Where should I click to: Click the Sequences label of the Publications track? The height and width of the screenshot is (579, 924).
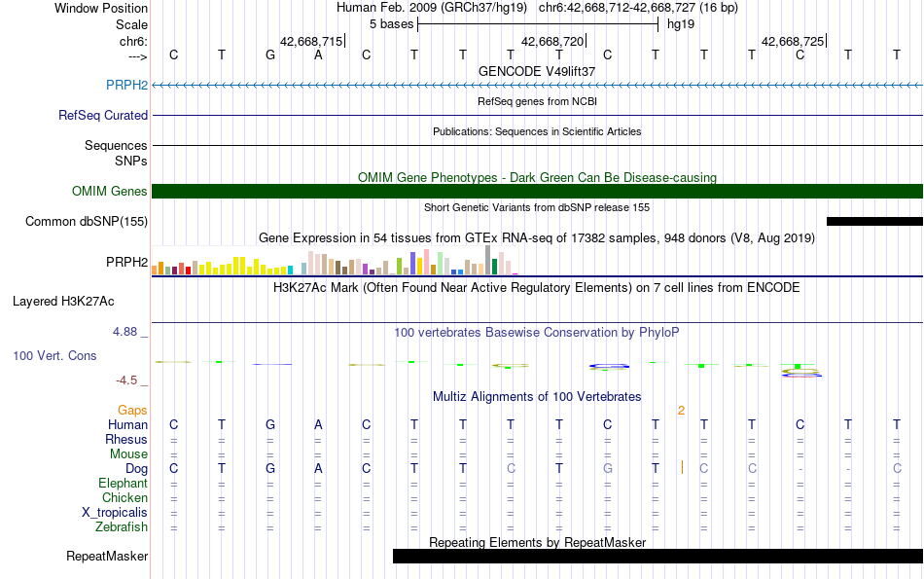tap(116, 145)
